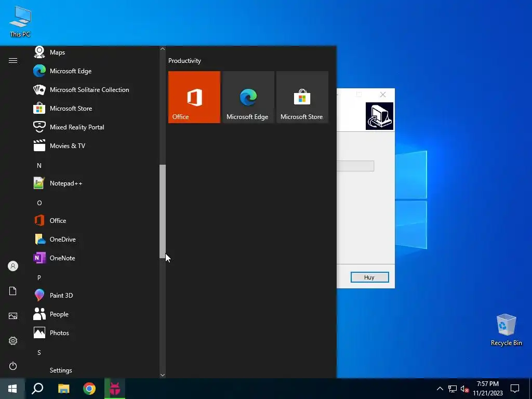
Task: Open File Explorer from the taskbar
Action: pos(63,389)
